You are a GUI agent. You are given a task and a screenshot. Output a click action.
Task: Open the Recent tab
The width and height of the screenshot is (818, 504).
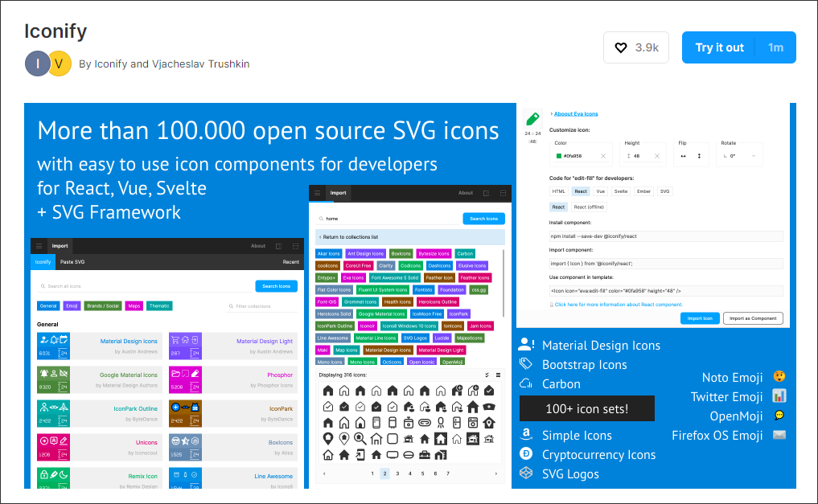pos(290,261)
